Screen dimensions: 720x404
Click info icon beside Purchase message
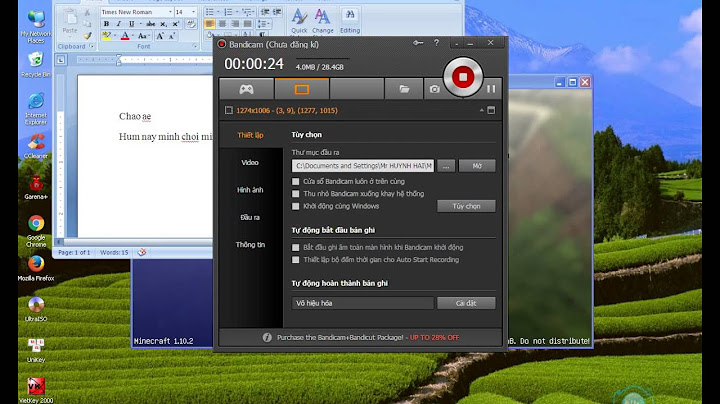coord(267,337)
